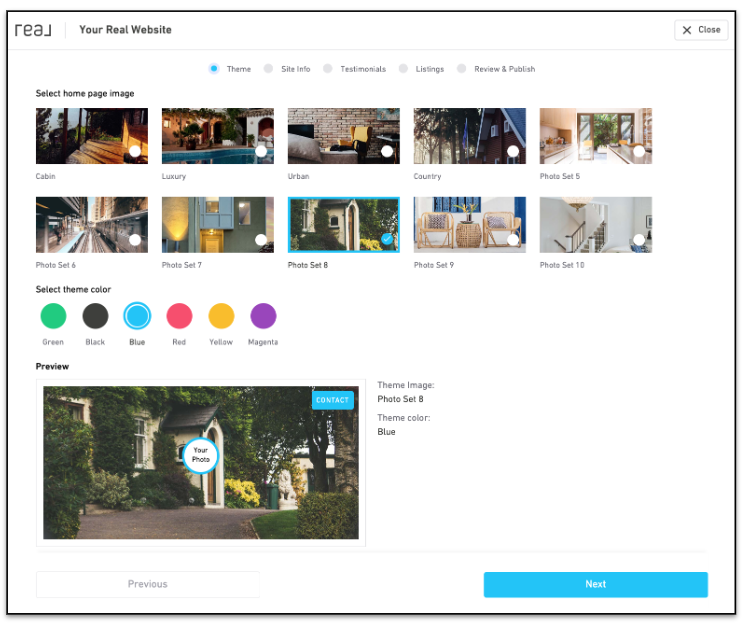Pick the Black theme color swatch
Image resolution: width=755 pixels, height=627 pixels.
click(x=95, y=316)
